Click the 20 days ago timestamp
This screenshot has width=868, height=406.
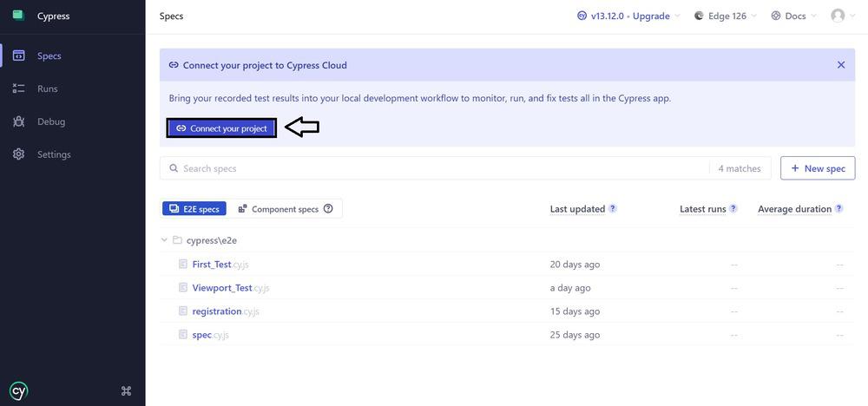tap(575, 265)
